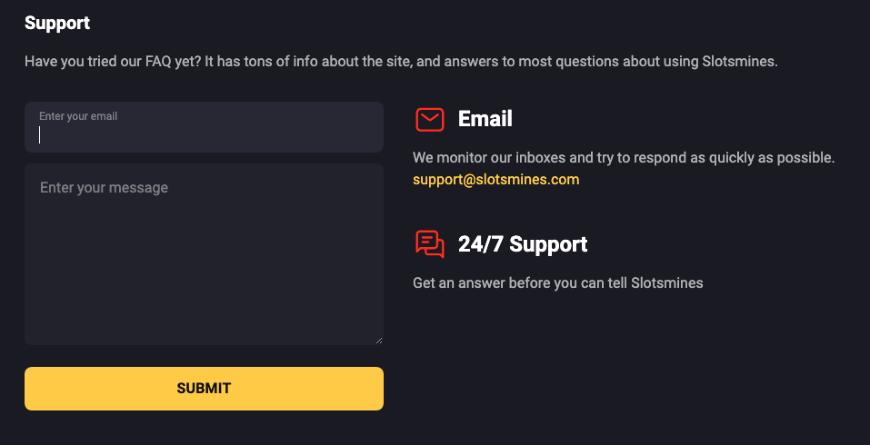Click 'Slotsmines' at end of FAQ sentence
This screenshot has height=445, width=870.
(739, 61)
